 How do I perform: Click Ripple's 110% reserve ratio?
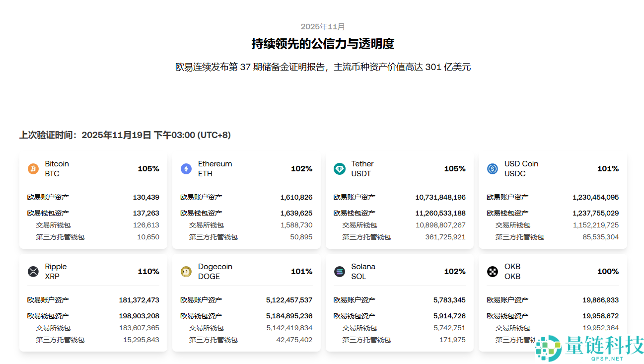coord(148,272)
